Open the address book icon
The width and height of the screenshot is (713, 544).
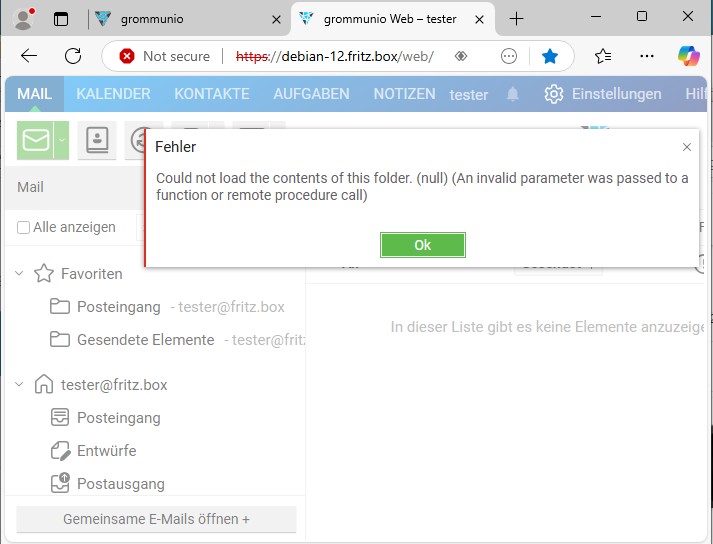pos(97,141)
